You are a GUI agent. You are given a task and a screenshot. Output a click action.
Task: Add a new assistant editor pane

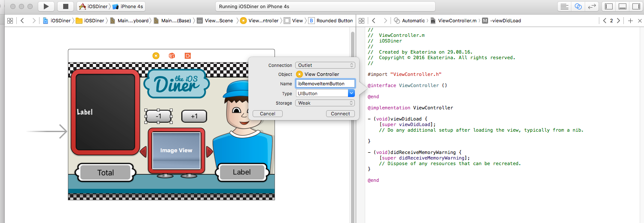(630, 21)
